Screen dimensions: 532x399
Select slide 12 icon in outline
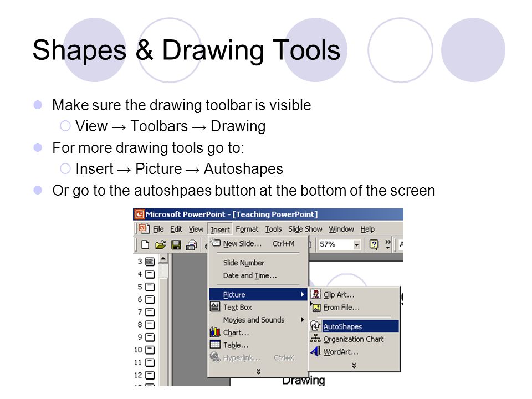tap(150, 375)
